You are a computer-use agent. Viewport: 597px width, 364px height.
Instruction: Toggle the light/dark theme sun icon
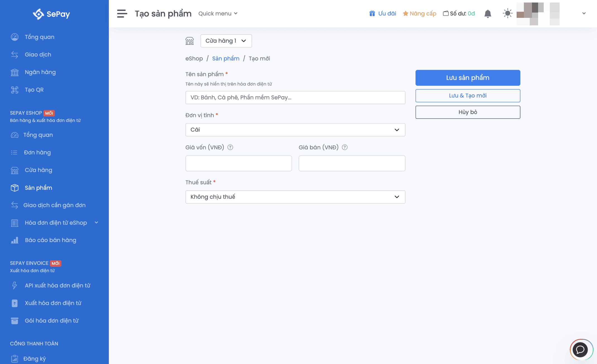[x=507, y=13]
